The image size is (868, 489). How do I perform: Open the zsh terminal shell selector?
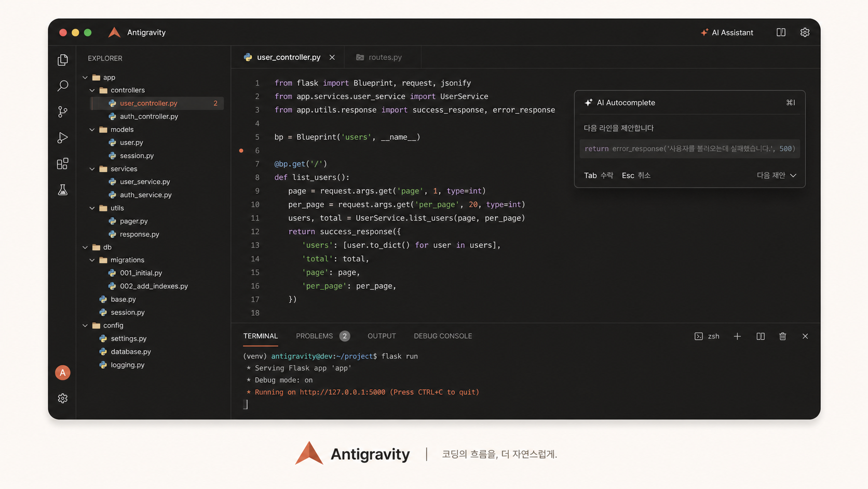click(x=707, y=336)
